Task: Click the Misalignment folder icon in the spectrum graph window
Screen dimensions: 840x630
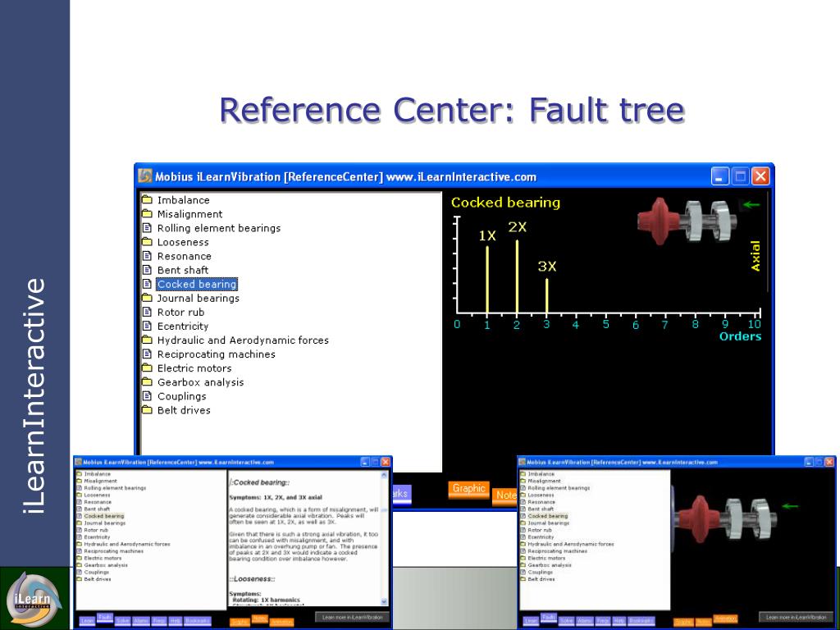Action: tap(147, 214)
